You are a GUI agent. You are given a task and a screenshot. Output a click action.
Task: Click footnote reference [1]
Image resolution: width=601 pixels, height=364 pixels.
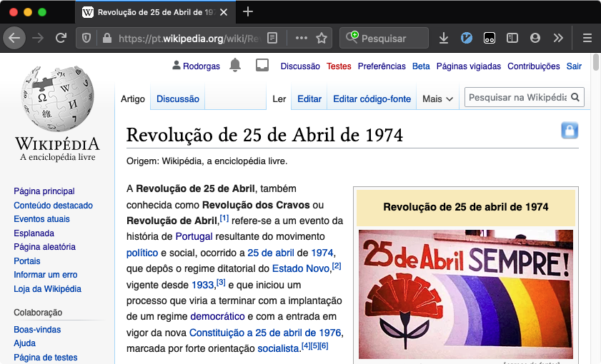[x=224, y=218]
